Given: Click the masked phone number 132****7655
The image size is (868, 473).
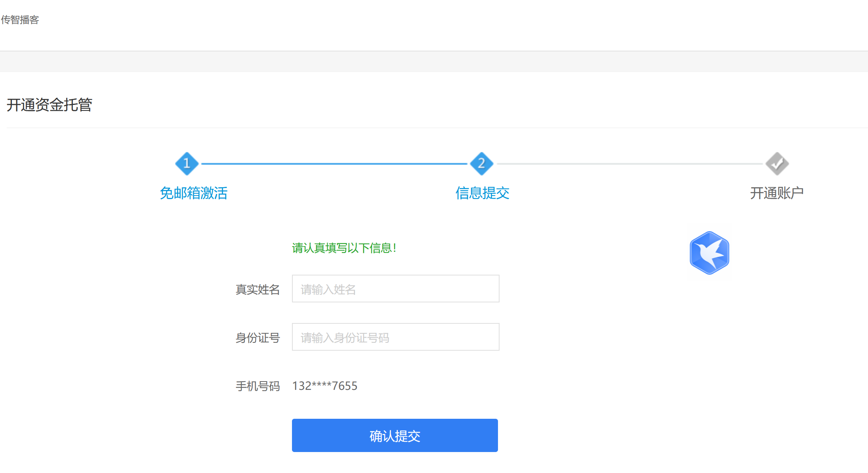Looking at the screenshot, I should tap(325, 386).
